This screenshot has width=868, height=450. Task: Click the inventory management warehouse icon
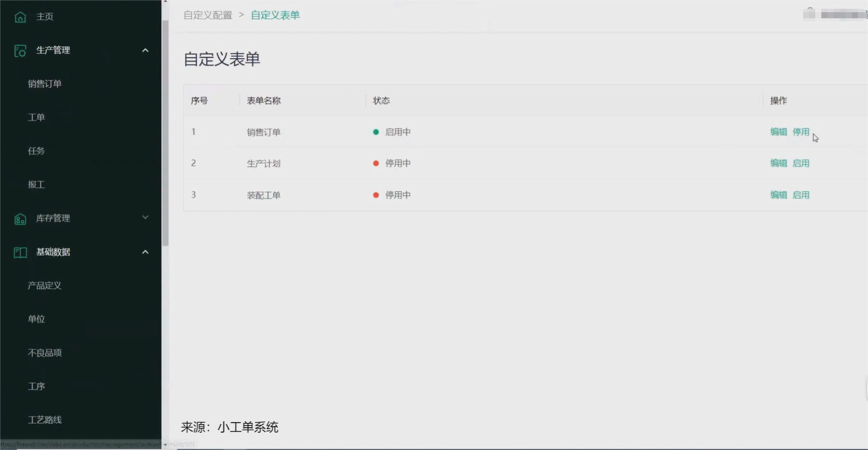point(20,219)
